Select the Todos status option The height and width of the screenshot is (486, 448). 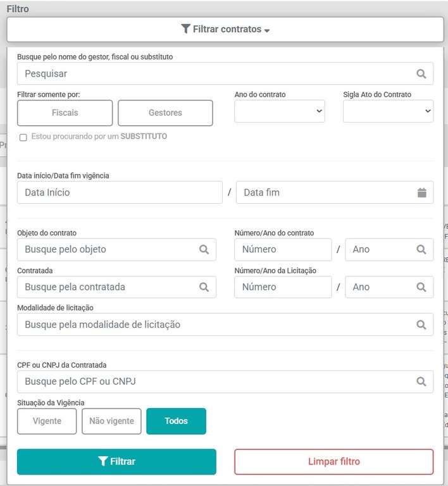point(176,421)
